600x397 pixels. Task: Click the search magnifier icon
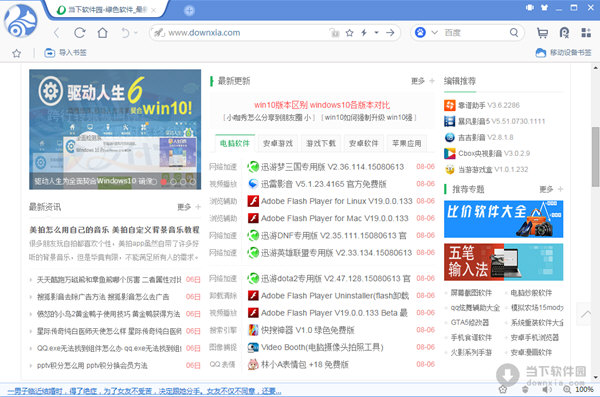514,33
